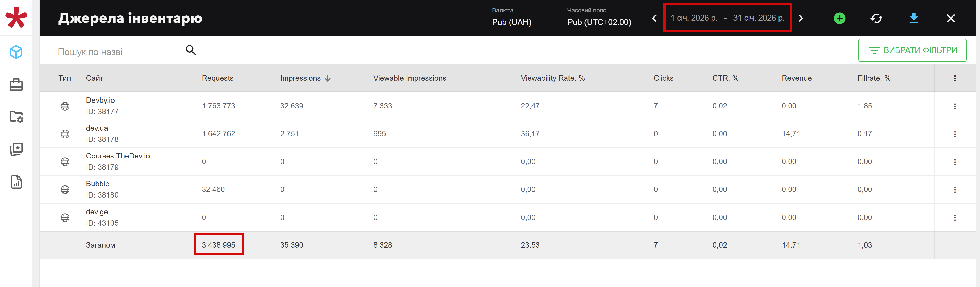Image resolution: width=980 pixels, height=287 pixels.
Task: Open the report document icon in sidebar
Action: point(16,182)
